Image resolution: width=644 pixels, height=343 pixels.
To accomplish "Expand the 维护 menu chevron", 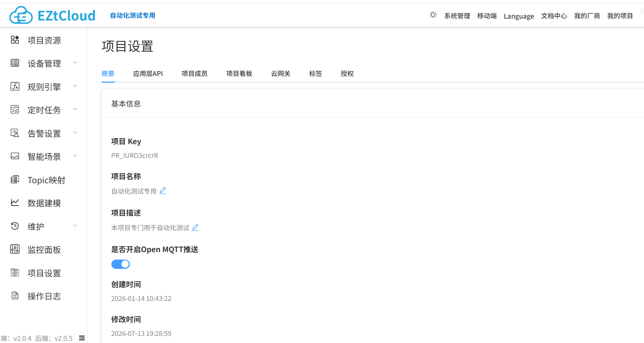I will coord(75,226).
